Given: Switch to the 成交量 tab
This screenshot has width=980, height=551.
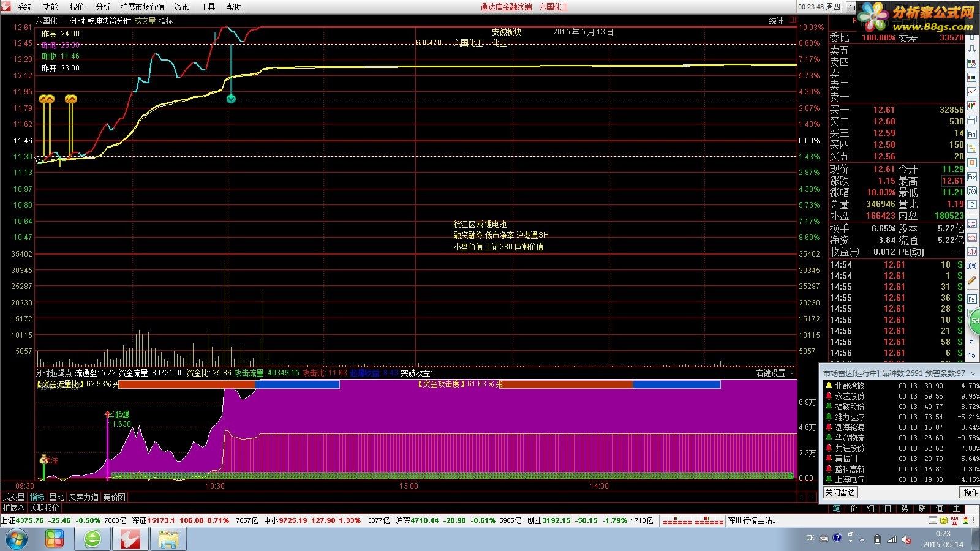Looking at the screenshot, I should pyautogui.click(x=13, y=497).
